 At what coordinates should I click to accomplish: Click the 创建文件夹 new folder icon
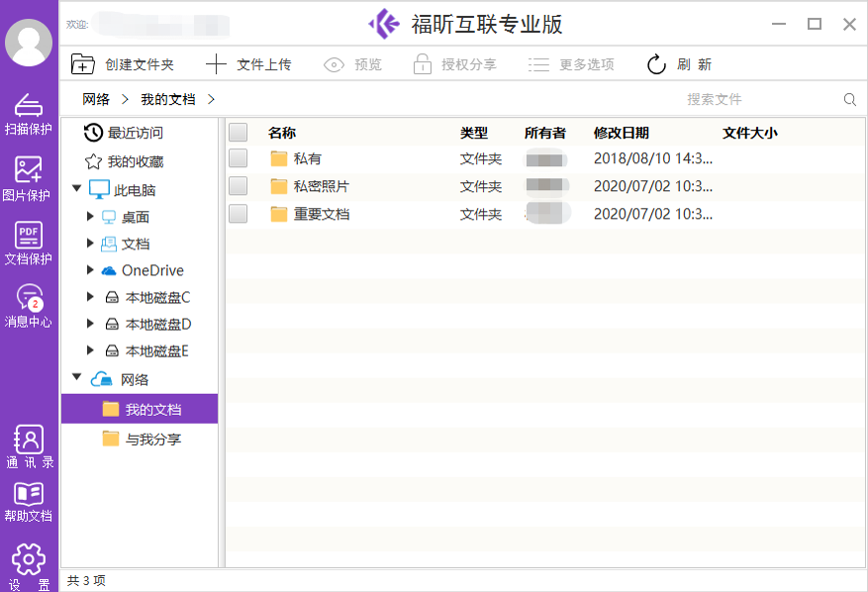click(x=82, y=64)
